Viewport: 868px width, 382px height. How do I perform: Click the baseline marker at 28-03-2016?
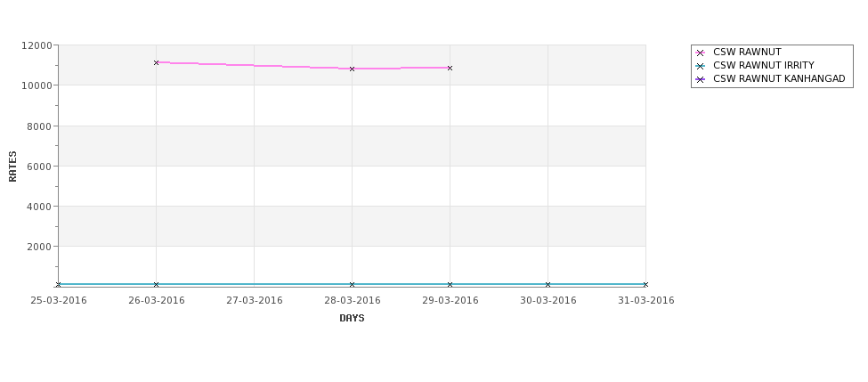[352, 285]
